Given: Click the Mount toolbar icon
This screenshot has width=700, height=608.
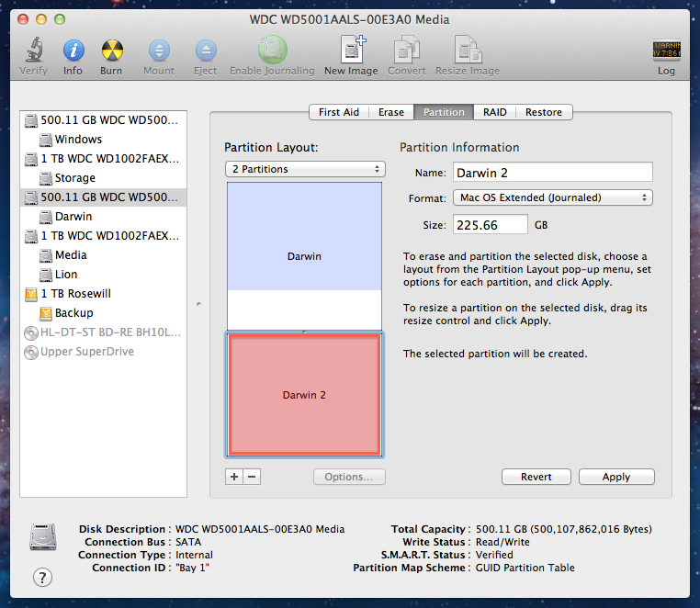Looking at the screenshot, I should pos(159,50).
